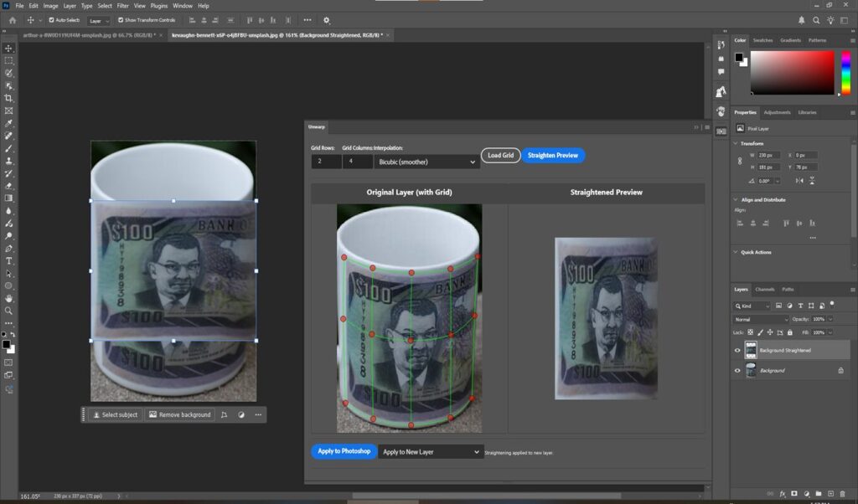The image size is (858, 504).
Task: Open the Kind filter dropdown
Action: [752, 306]
